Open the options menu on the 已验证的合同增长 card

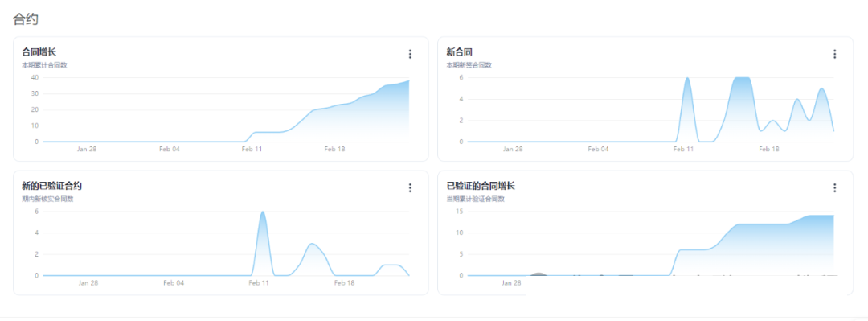[835, 188]
